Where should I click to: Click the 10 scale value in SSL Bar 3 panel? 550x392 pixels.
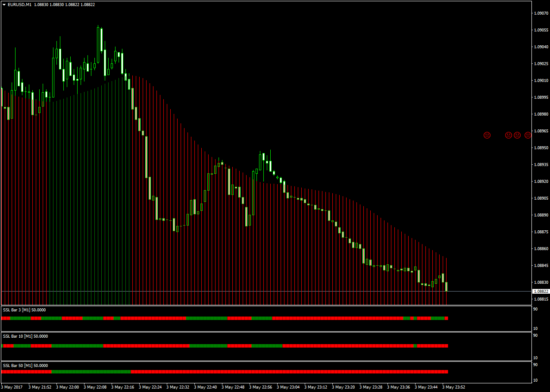[535, 329]
